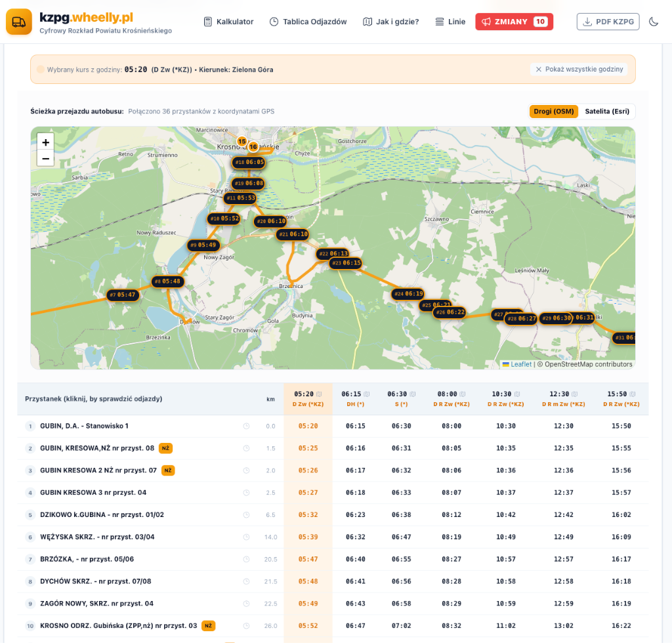Zoom in on the map
Image resolution: width=672 pixels, height=643 pixels.
45,142
